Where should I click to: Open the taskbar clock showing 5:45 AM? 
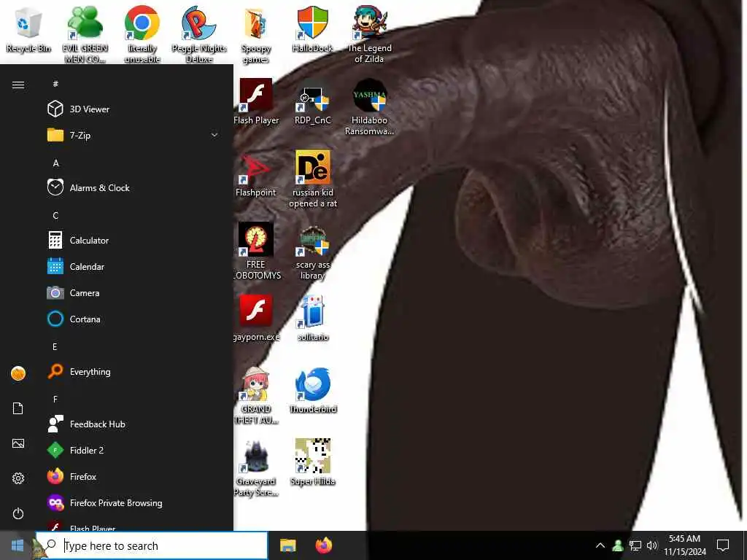coord(684,545)
